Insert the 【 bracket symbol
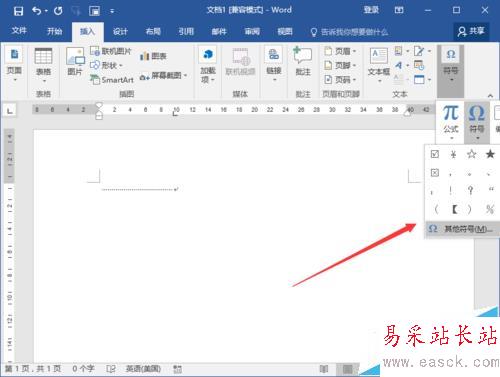This screenshot has width=500, height=377. [455, 209]
